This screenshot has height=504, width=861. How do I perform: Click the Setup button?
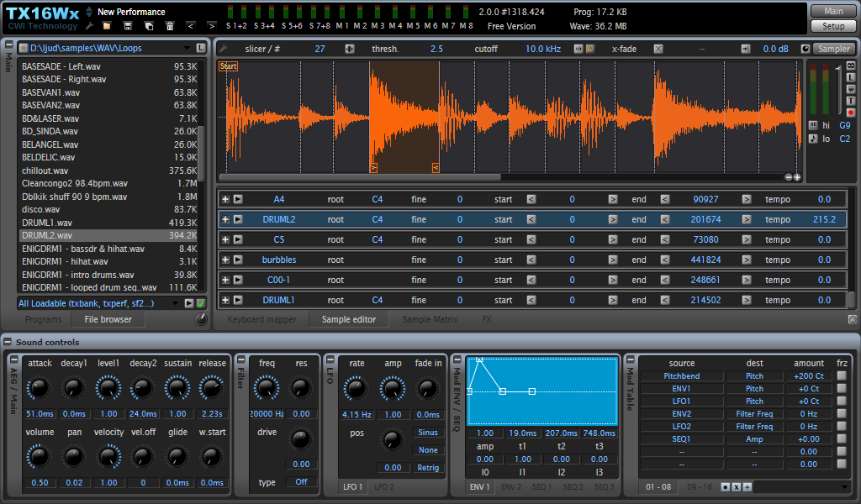tap(833, 26)
